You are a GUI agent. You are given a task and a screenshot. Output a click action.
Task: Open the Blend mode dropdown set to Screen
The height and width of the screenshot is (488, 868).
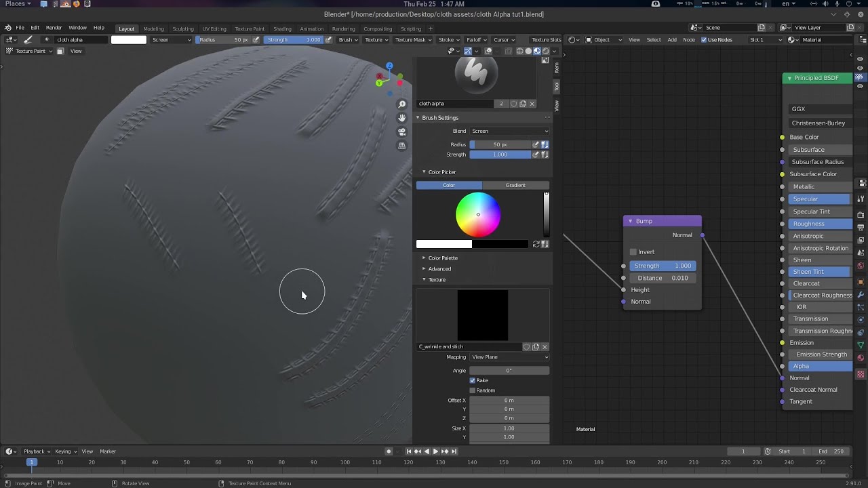(509, 130)
